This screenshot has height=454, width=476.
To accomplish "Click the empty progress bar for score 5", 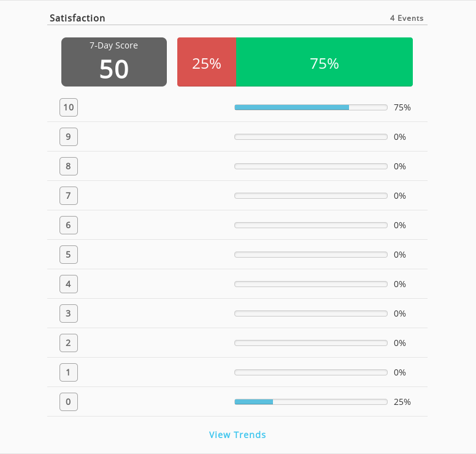I will 311,255.
